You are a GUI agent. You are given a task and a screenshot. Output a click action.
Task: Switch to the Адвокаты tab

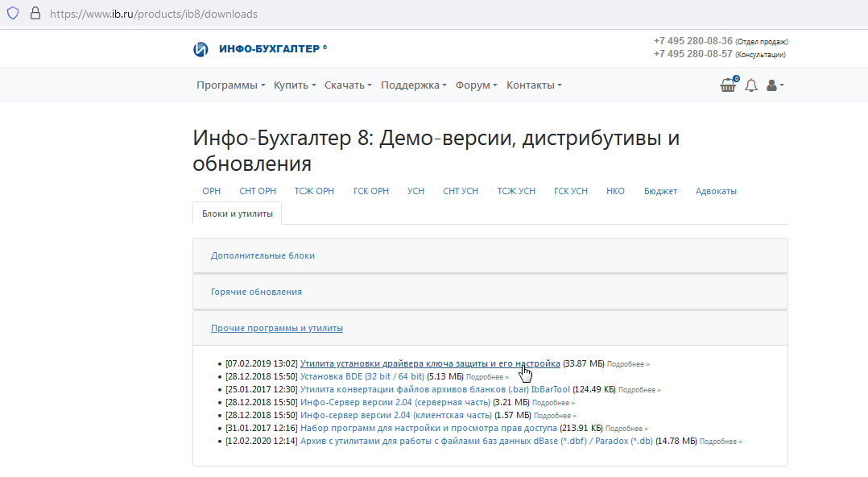pos(716,191)
